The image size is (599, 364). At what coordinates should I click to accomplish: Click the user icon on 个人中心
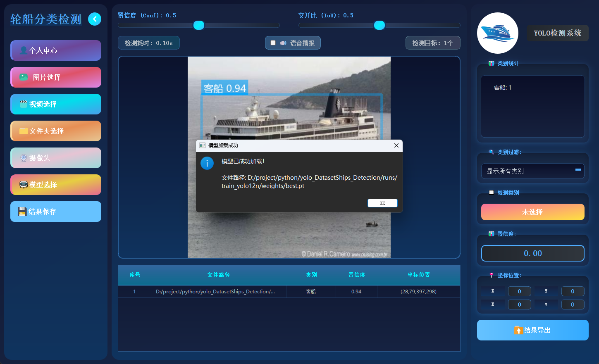[24, 50]
